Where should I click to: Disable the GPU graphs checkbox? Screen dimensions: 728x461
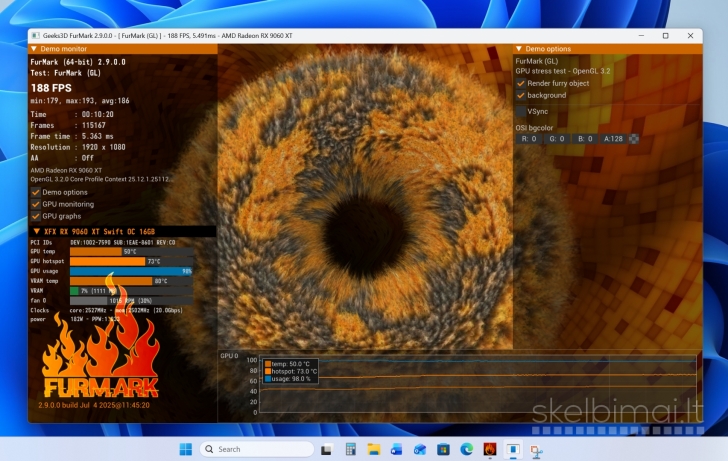tap(36, 216)
